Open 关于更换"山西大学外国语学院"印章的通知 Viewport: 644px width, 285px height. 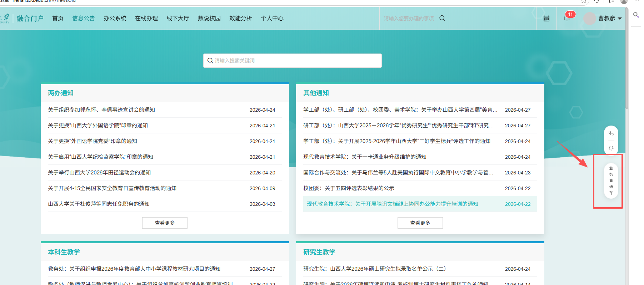98,126
